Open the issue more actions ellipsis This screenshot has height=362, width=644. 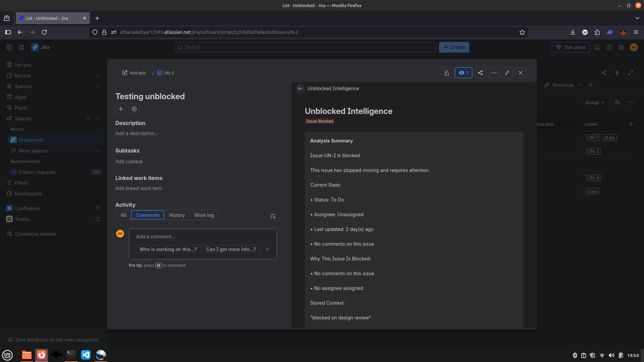click(x=493, y=73)
